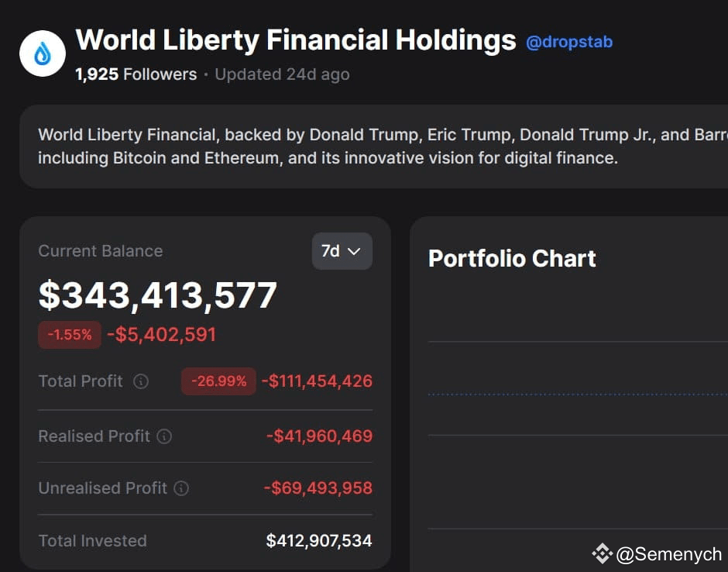Click the -26.99% loss badge
The width and height of the screenshot is (728, 572).
[x=218, y=381]
